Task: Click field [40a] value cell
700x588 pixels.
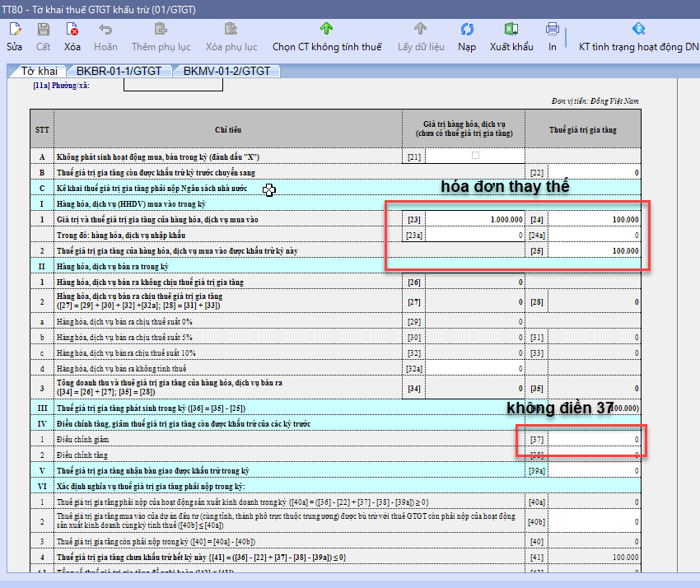Action: click(x=595, y=502)
